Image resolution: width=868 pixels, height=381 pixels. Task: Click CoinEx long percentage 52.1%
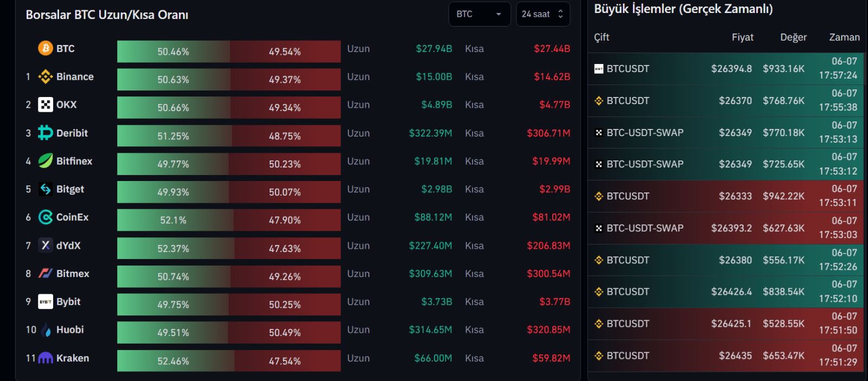point(173,221)
